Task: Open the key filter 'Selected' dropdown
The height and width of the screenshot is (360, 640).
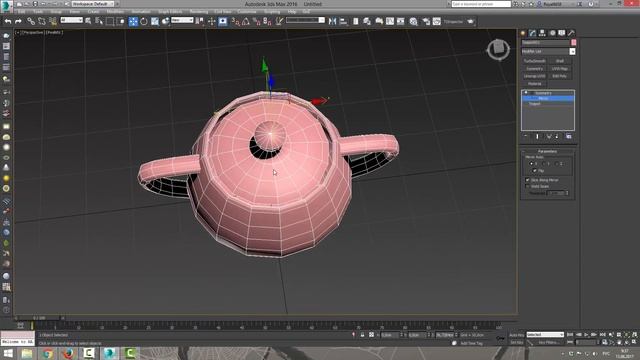Action: coord(545,335)
